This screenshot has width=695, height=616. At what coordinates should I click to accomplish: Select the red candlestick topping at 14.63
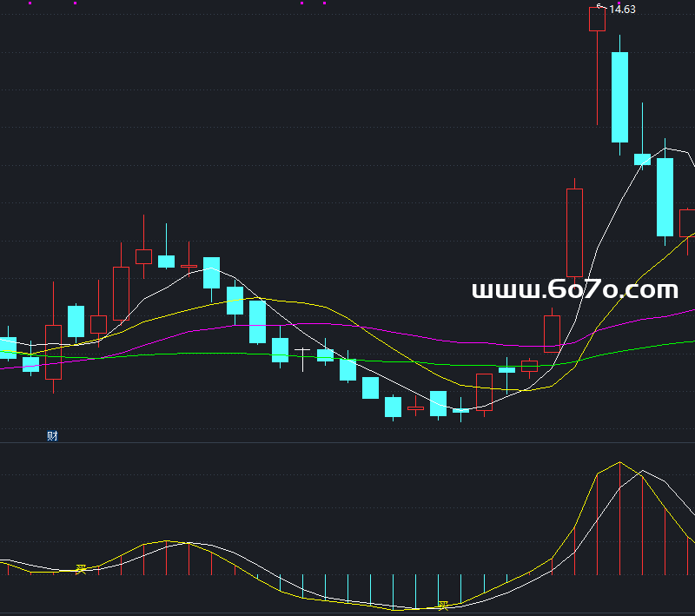click(597, 67)
